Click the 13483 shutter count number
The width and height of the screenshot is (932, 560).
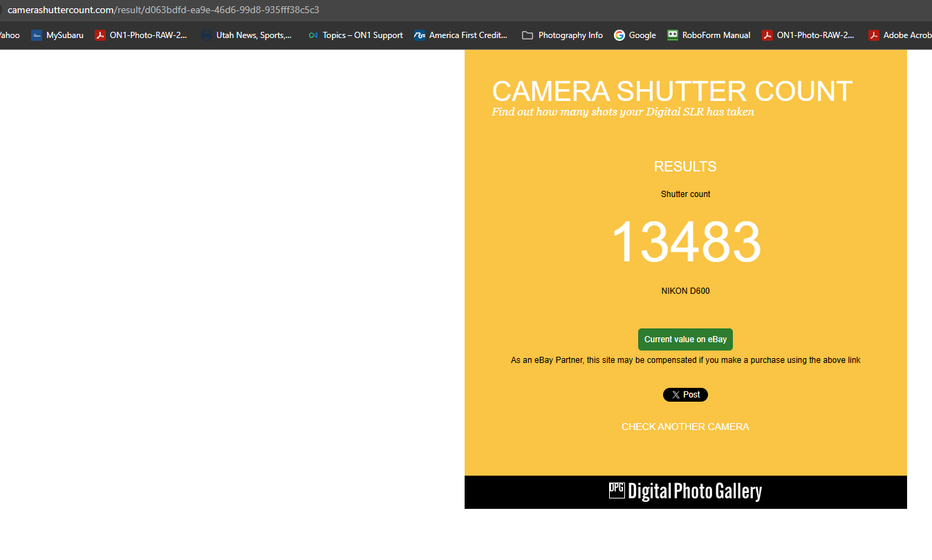click(686, 242)
